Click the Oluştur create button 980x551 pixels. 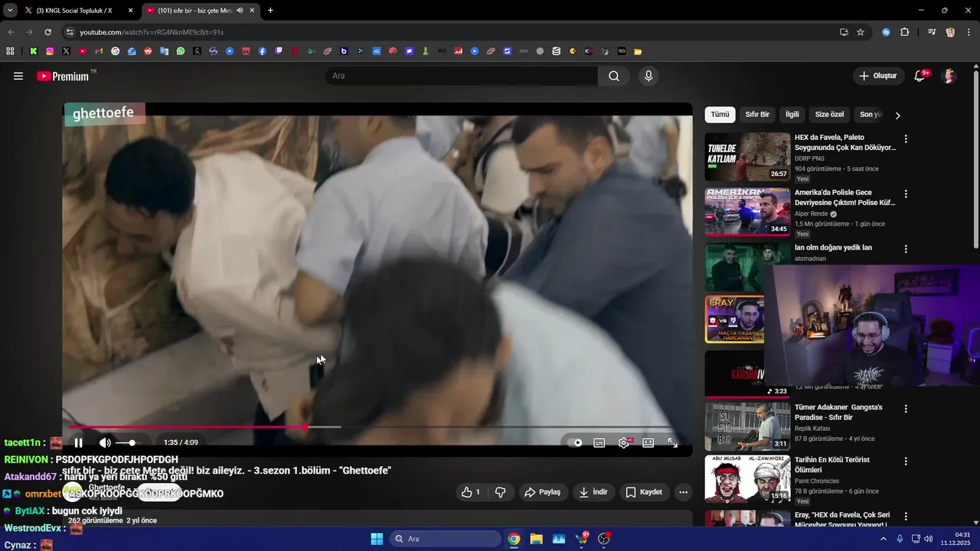tap(877, 76)
